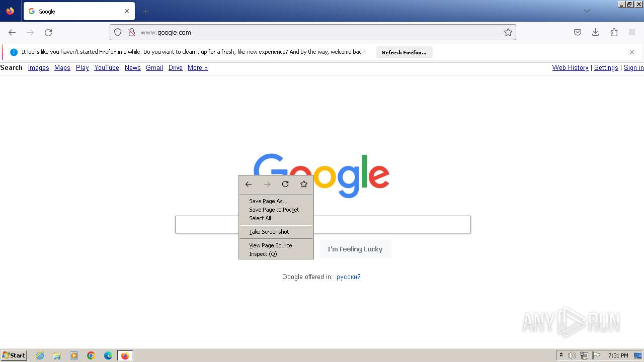Open the Images link
Viewport: 644px width, 362px height.
[39, 68]
